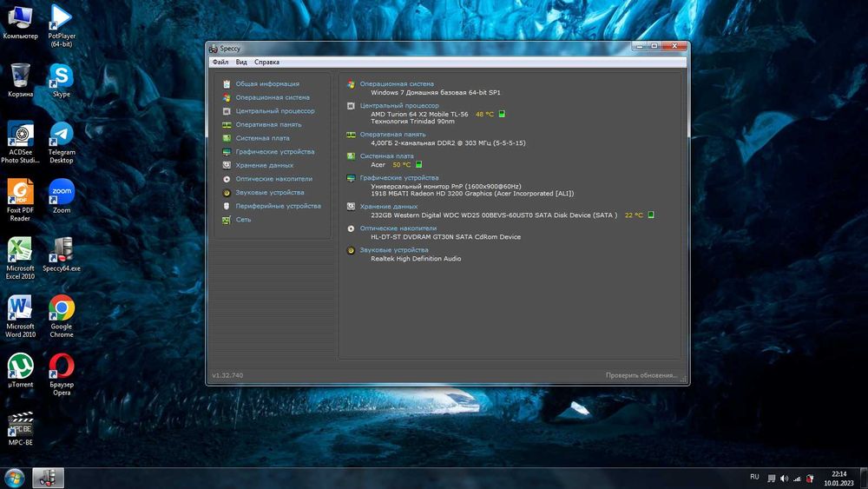Click the sidebar optical disc icon
Viewport: 868px width, 489px height.
coord(227,179)
